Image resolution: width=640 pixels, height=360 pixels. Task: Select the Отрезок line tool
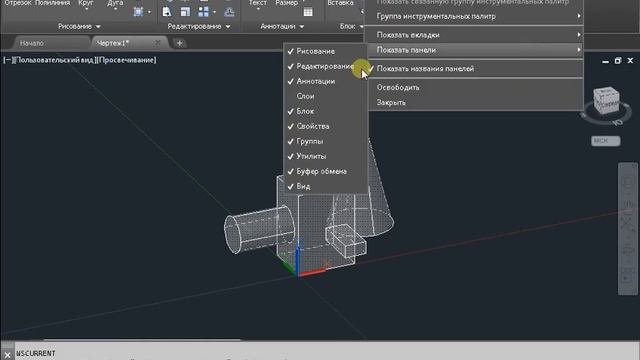point(18,3)
